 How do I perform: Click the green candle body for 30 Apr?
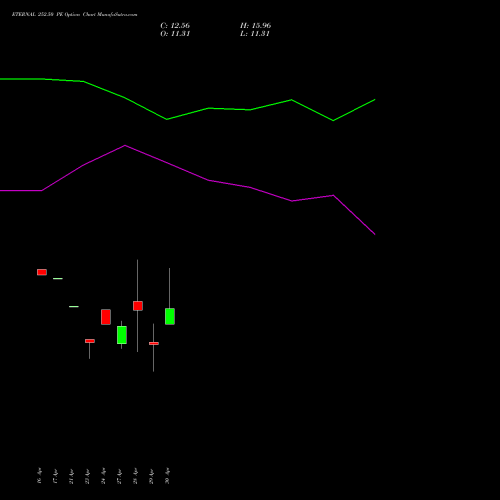click(x=170, y=316)
